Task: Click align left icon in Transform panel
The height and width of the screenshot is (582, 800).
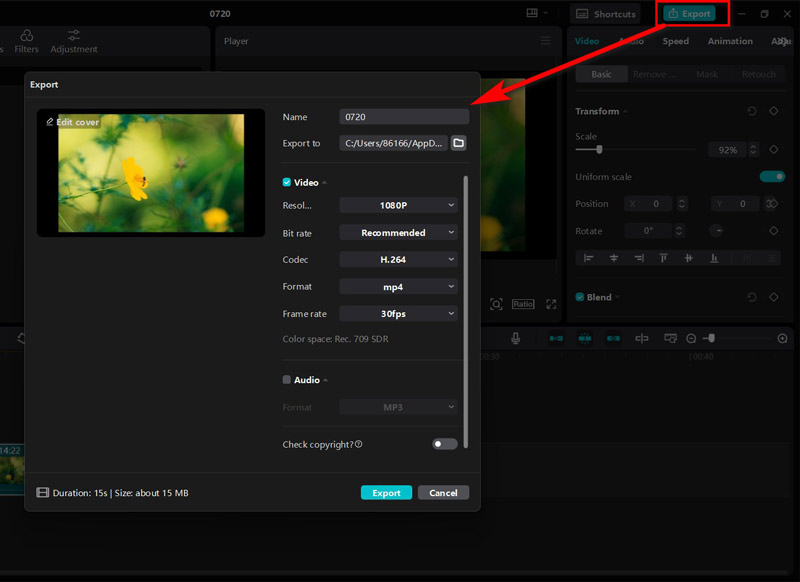Action: pyautogui.click(x=588, y=258)
